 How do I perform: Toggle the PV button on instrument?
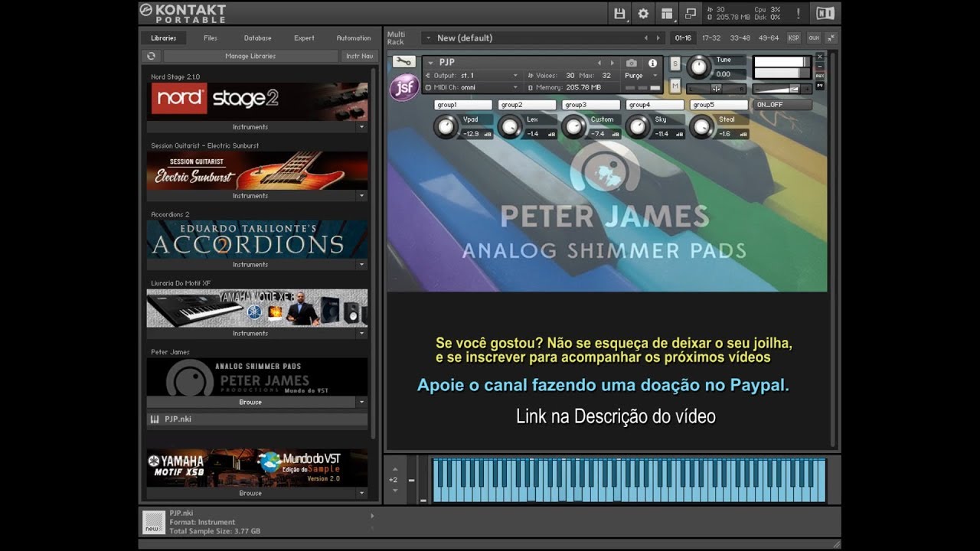click(x=820, y=86)
